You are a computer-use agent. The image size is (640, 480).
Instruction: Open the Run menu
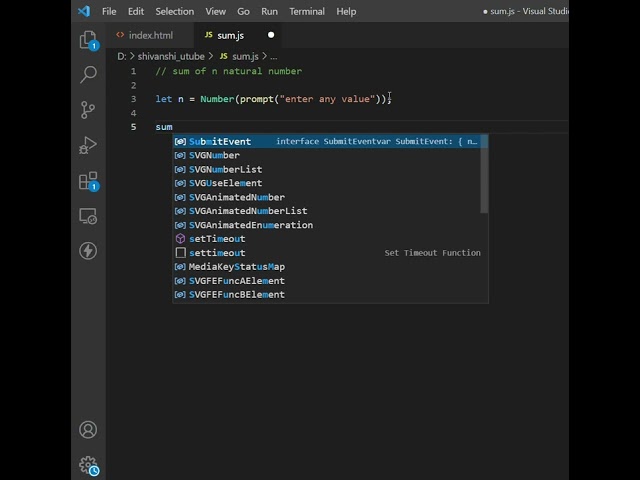[x=269, y=11]
